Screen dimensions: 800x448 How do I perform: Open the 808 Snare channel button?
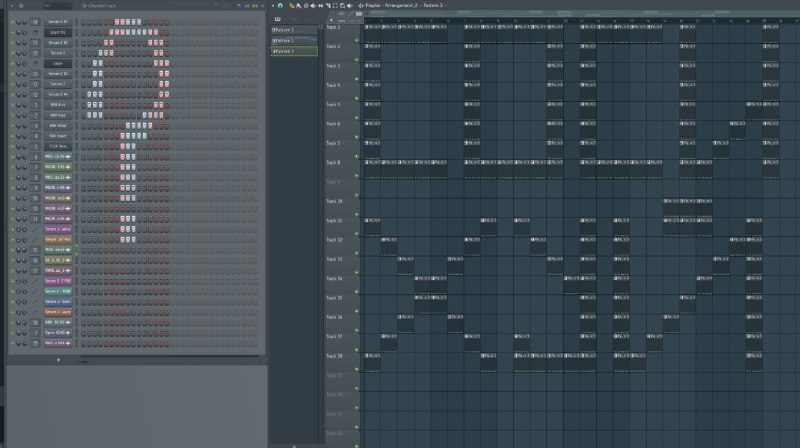pos(58,136)
